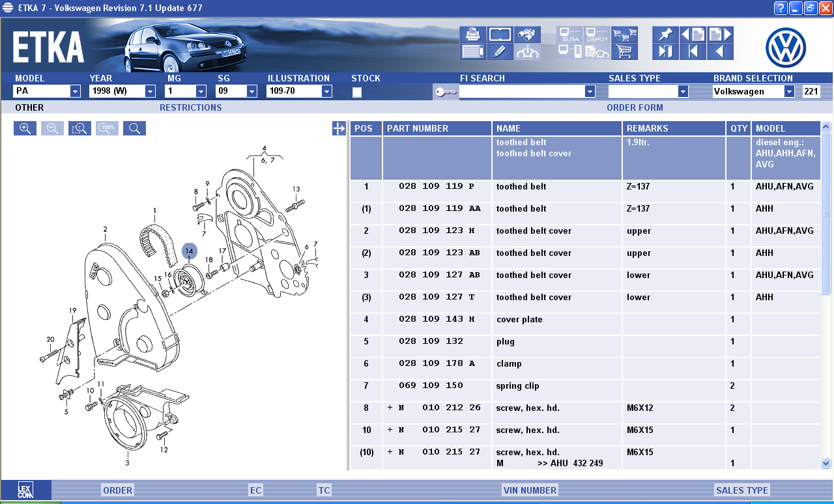The image size is (834, 504).
Task: Click the list view icon
Action: (472, 51)
